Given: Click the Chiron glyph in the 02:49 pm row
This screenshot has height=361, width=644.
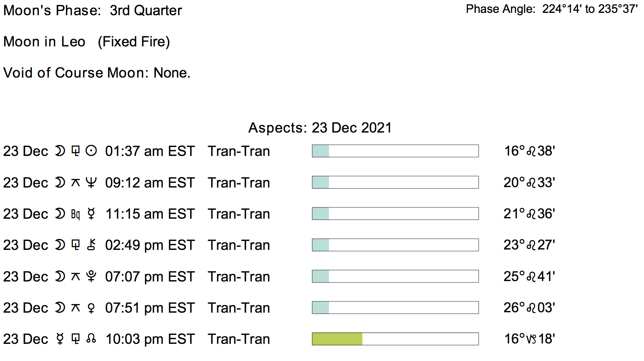Looking at the screenshot, I should [91, 245].
